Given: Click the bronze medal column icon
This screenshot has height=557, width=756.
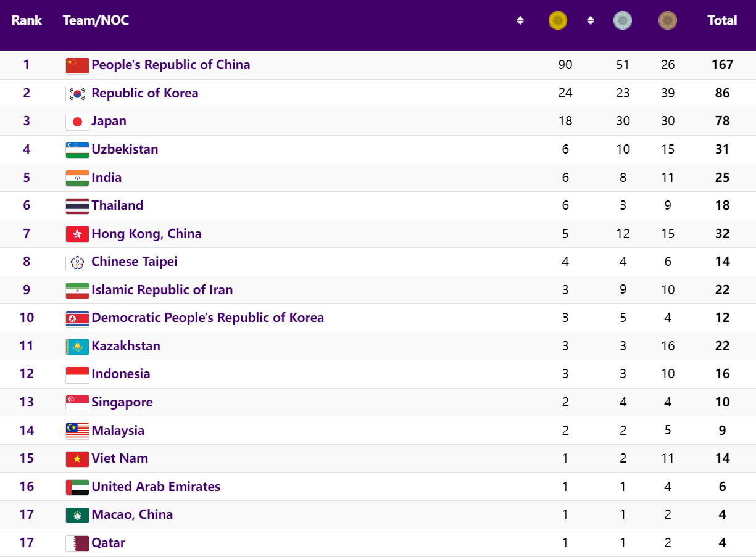Looking at the screenshot, I should [x=668, y=20].
